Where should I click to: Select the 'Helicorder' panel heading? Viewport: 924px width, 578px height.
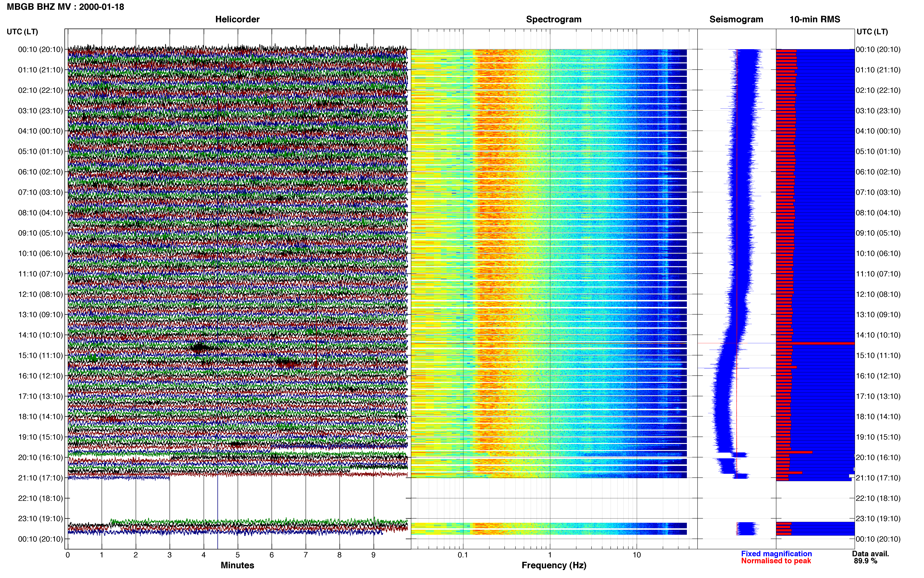coord(237,20)
